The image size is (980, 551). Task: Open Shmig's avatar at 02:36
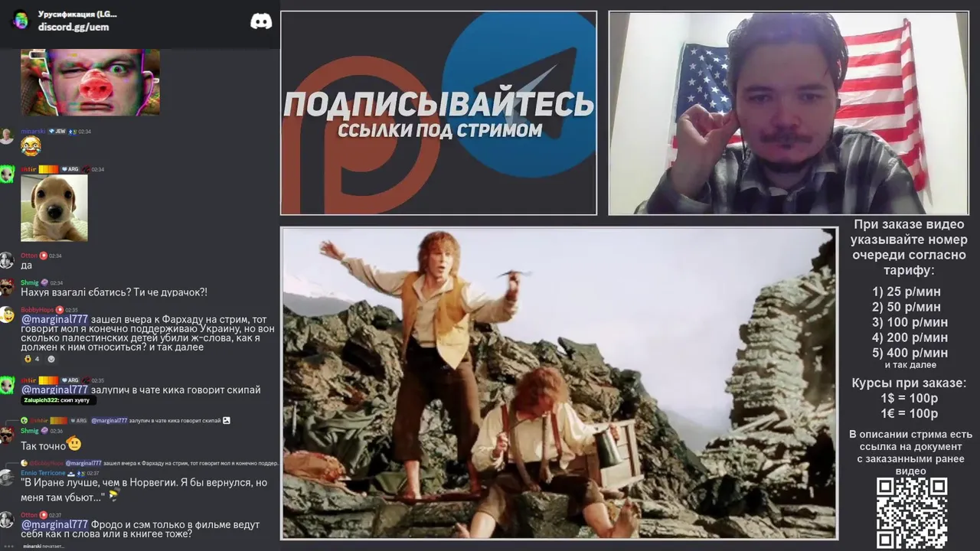7,435
